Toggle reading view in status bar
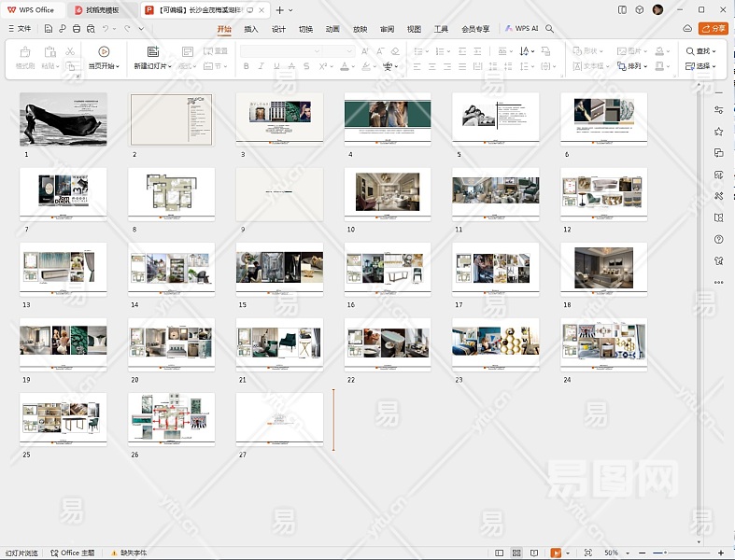This screenshot has width=735, height=560. tap(536, 553)
